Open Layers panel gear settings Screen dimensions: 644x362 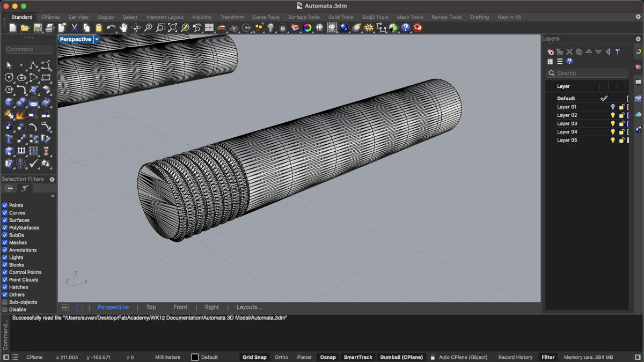pyautogui.click(x=638, y=39)
